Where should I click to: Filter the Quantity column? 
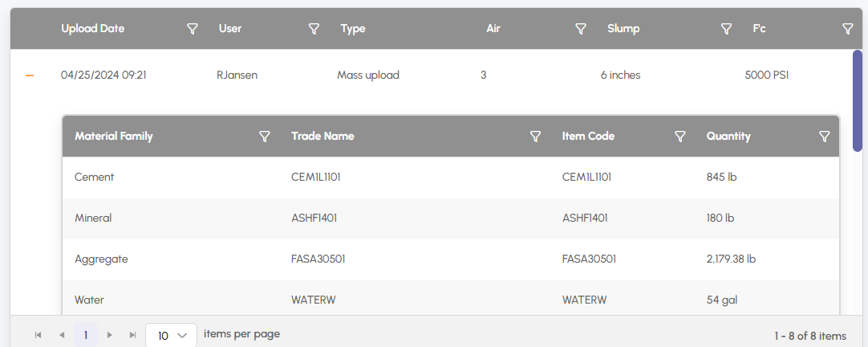(x=824, y=137)
